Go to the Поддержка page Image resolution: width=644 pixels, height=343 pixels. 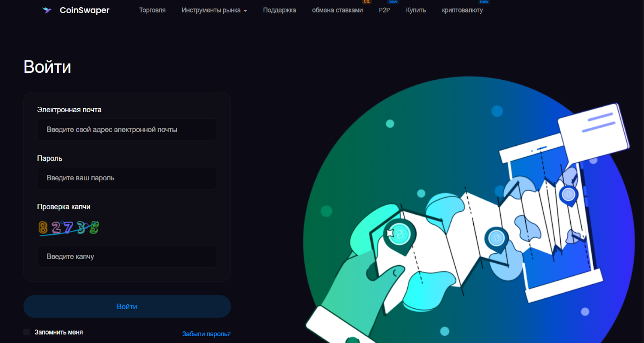[279, 10]
